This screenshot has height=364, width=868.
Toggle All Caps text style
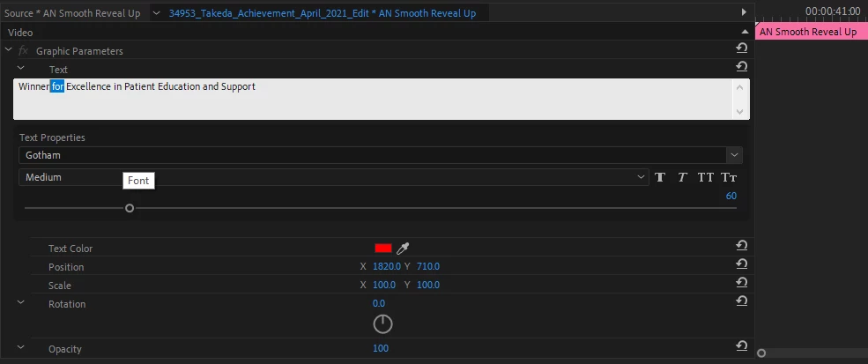(706, 177)
